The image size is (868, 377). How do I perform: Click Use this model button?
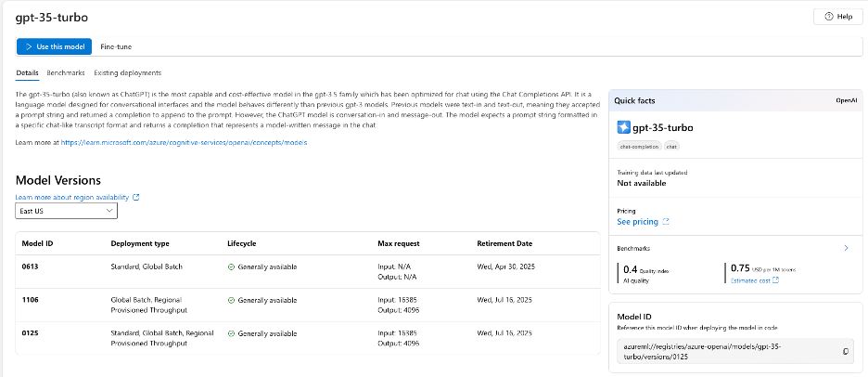click(x=54, y=46)
